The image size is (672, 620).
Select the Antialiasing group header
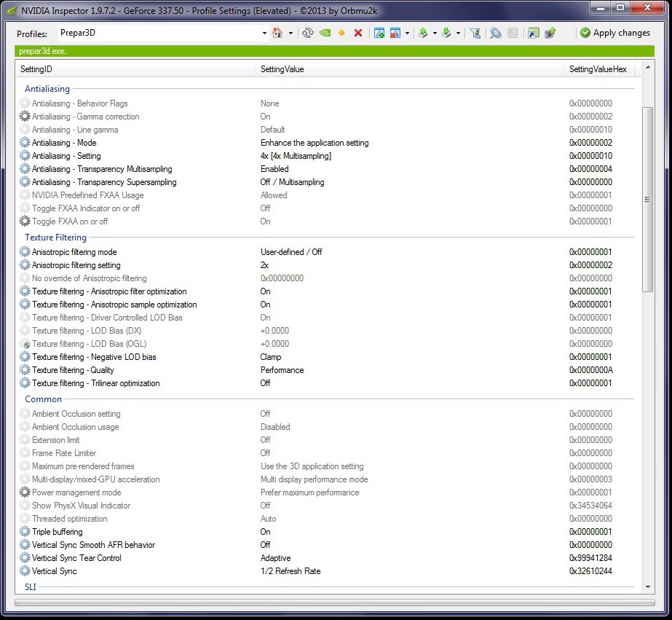47,89
